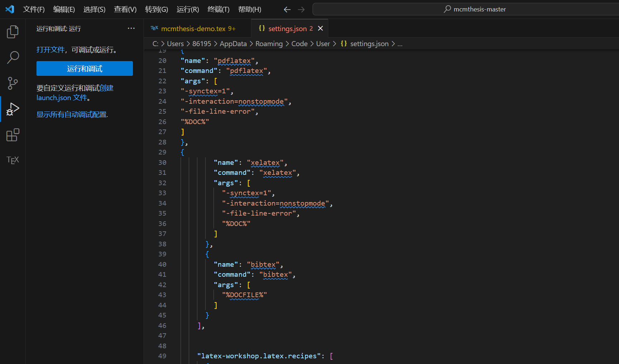Open the 查看(V) menu
The height and width of the screenshot is (364, 619).
(x=125, y=9)
